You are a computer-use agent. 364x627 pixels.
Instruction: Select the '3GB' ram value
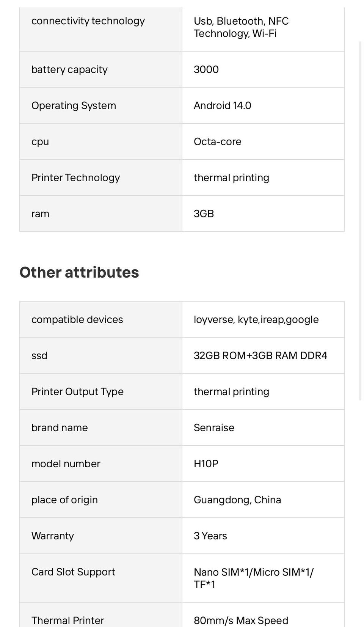[x=204, y=214]
